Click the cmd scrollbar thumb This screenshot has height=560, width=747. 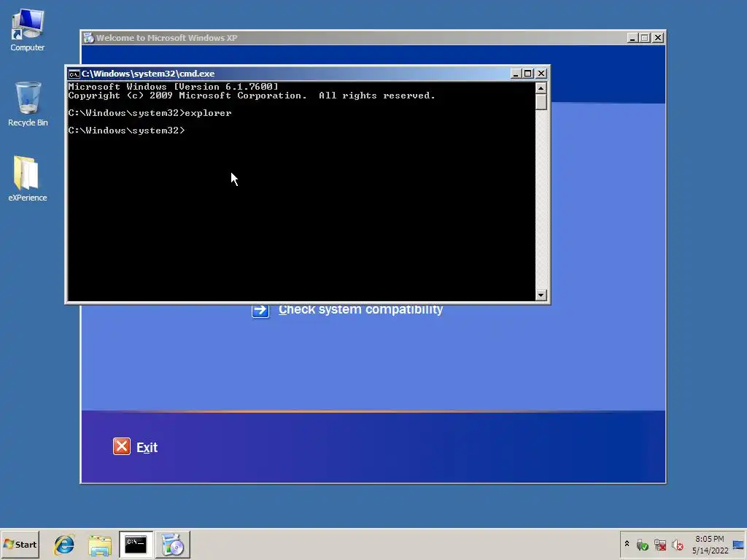[541, 102]
